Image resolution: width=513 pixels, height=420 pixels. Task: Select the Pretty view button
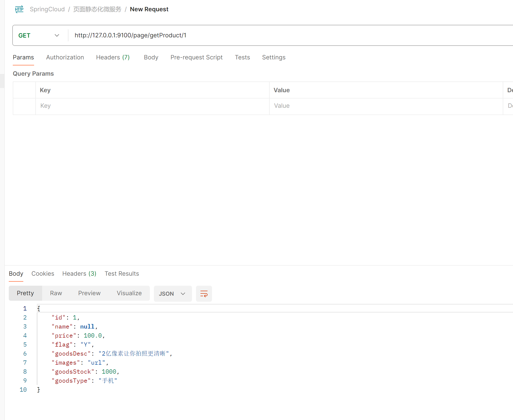pos(25,293)
